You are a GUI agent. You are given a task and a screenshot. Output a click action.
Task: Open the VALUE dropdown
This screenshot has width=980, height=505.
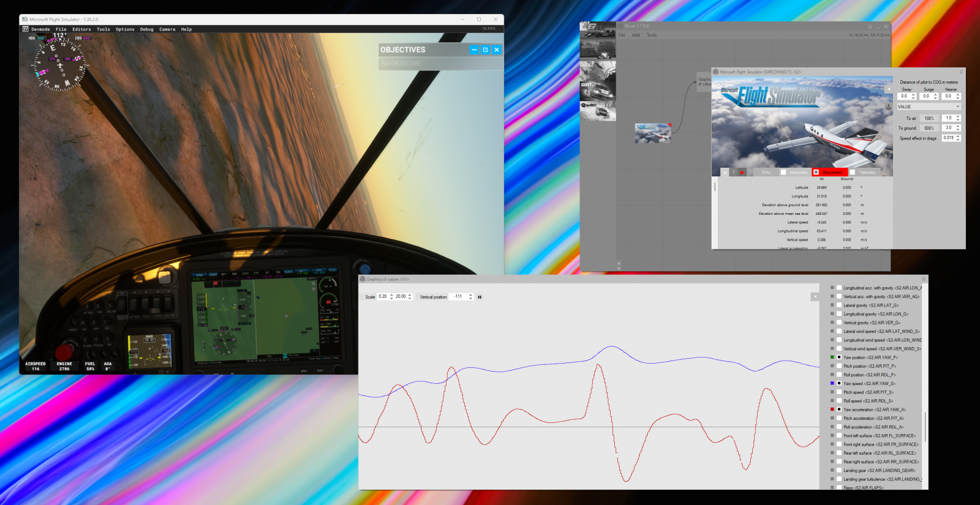pos(929,107)
